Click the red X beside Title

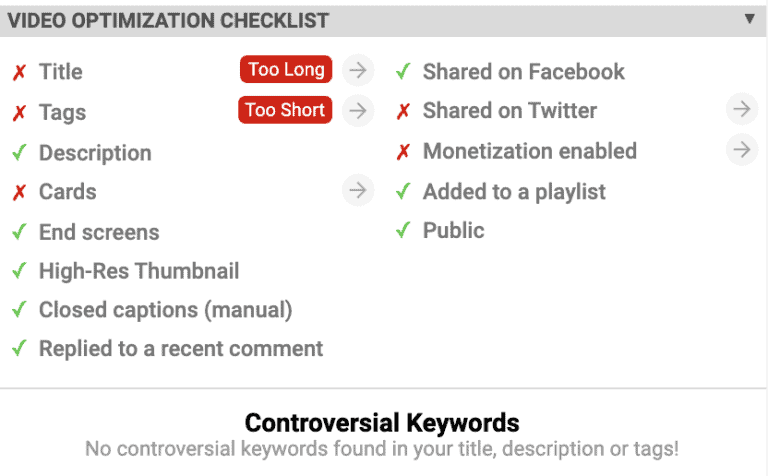coord(19,72)
